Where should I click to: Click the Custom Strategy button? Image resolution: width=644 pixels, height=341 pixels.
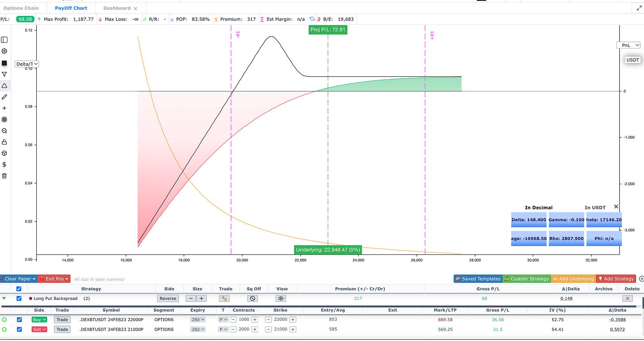coord(526,279)
